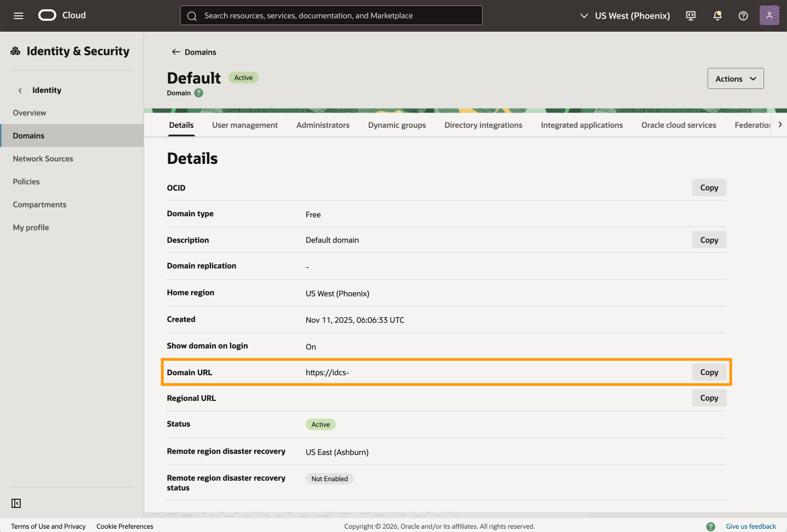Copy the OCID value
Viewport: 787px width, 532px height.
(709, 187)
